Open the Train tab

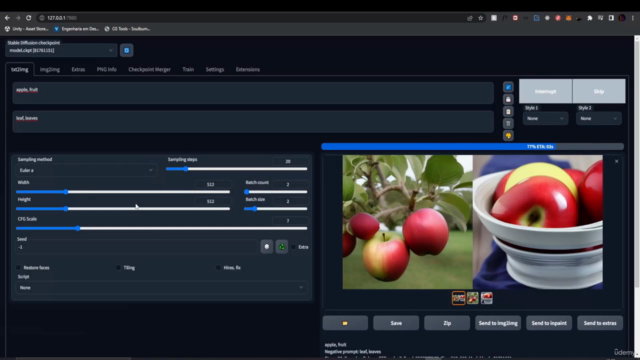click(x=188, y=69)
